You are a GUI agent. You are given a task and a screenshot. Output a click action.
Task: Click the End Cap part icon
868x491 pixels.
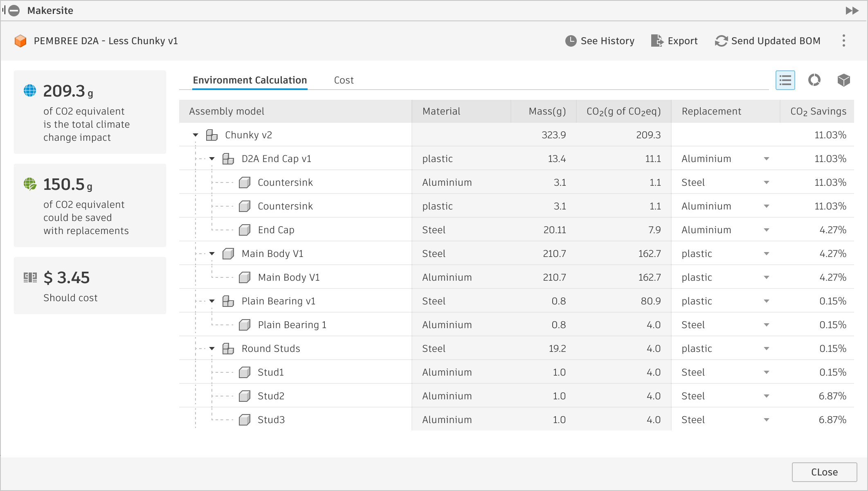coord(244,230)
